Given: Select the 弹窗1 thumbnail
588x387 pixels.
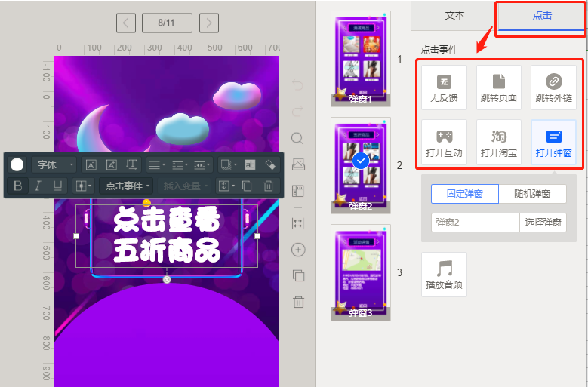Looking at the screenshot, I should click(x=360, y=59).
